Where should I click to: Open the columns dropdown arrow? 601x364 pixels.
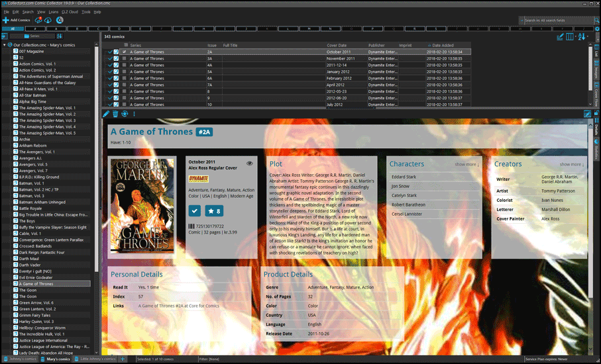pos(574,37)
